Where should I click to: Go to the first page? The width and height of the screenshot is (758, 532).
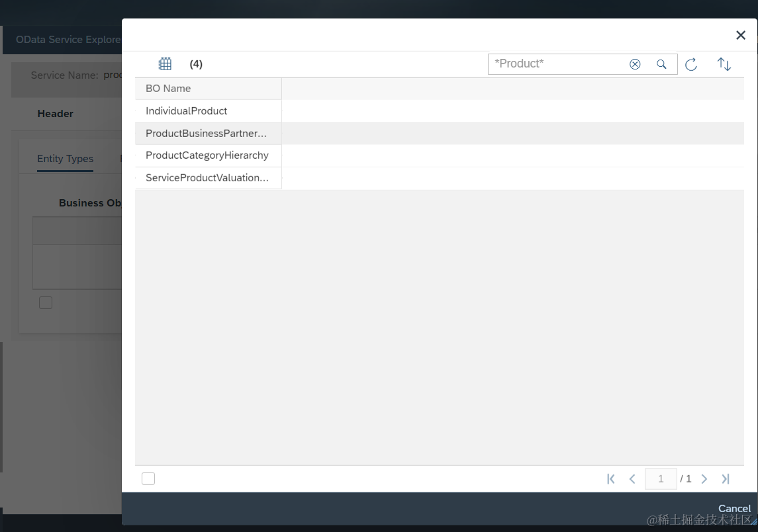click(611, 479)
